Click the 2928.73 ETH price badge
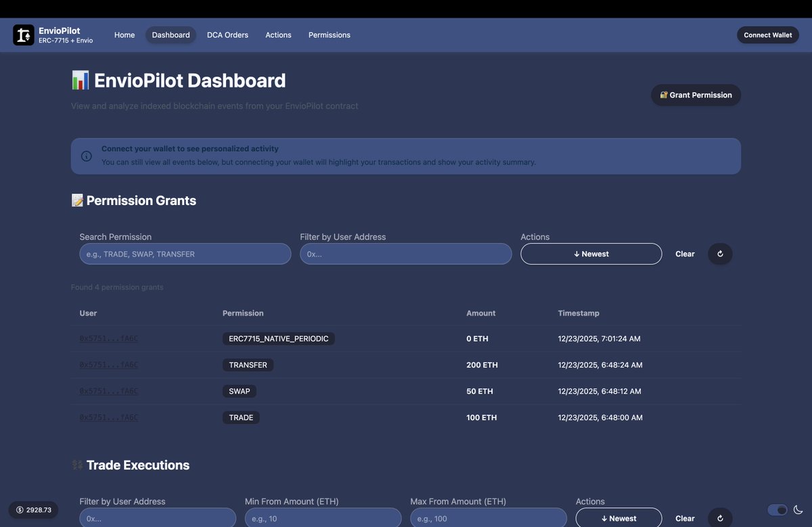Screen dimensions: 812x527 [33, 510]
